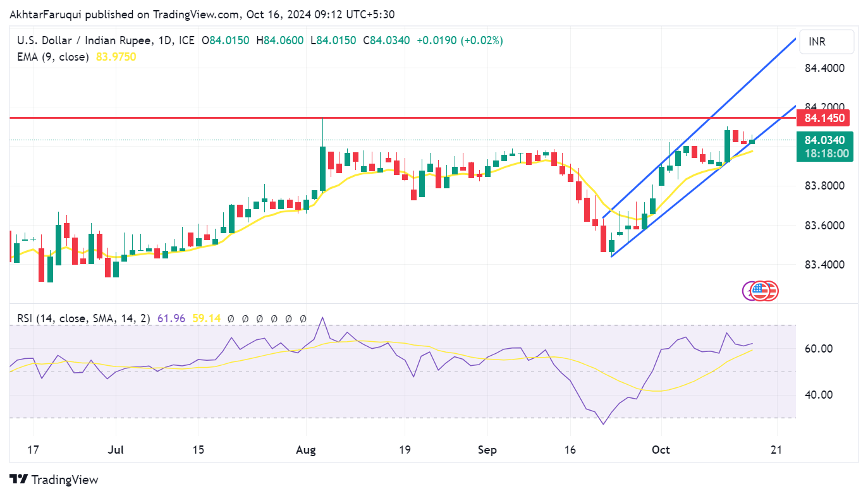Click the TradingView logo at bottom left
868x496 pixels.
point(54,480)
